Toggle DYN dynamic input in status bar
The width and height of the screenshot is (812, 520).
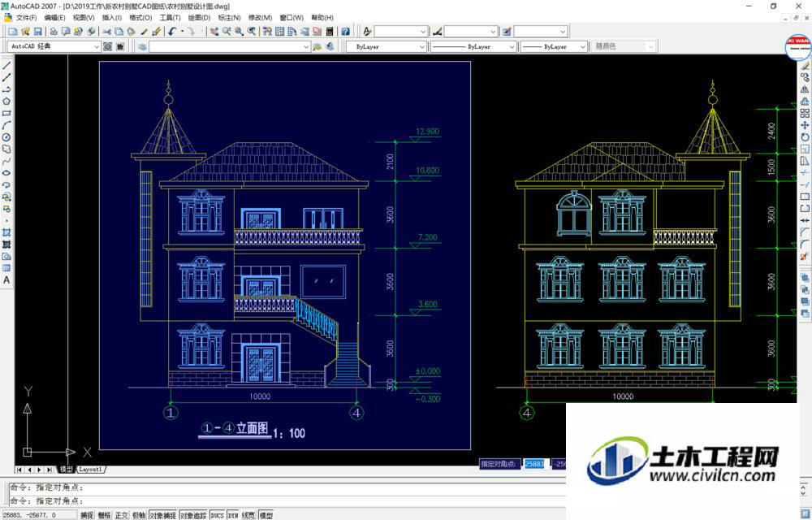pyautogui.click(x=233, y=515)
